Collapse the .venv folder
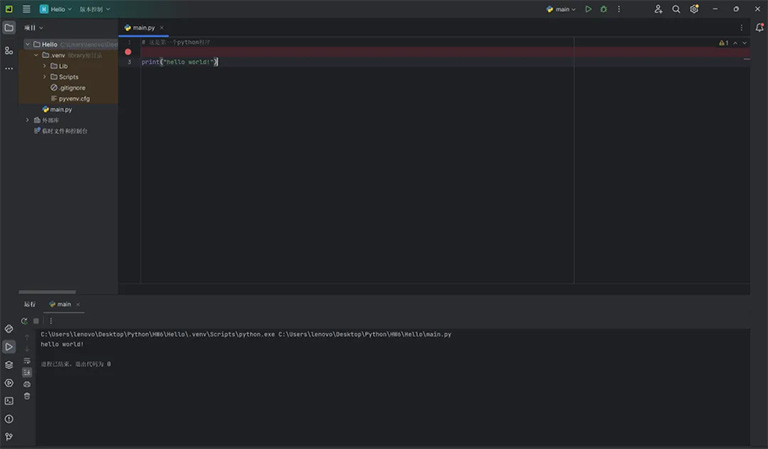The height and width of the screenshot is (449, 768). pyautogui.click(x=36, y=55)
